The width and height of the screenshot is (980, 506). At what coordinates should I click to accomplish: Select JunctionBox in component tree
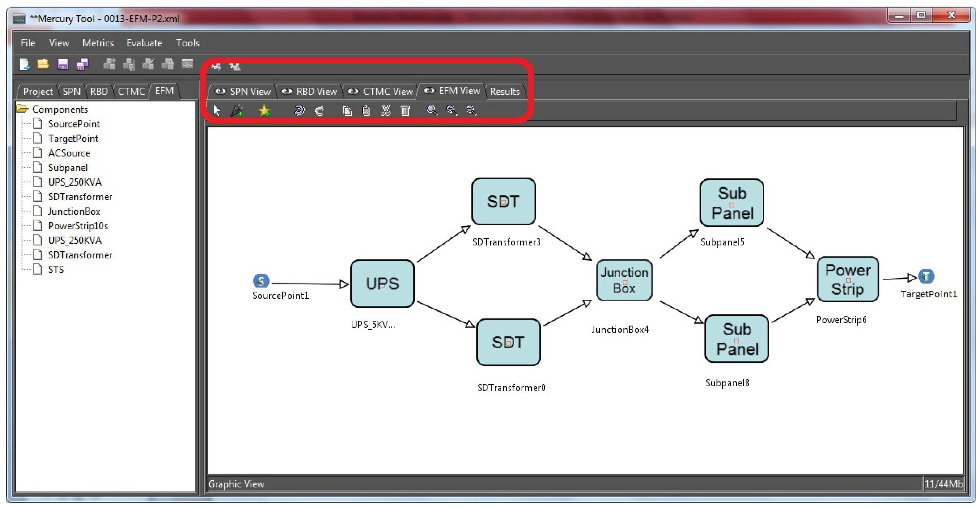pyautogui.click(x=74, y=211)
